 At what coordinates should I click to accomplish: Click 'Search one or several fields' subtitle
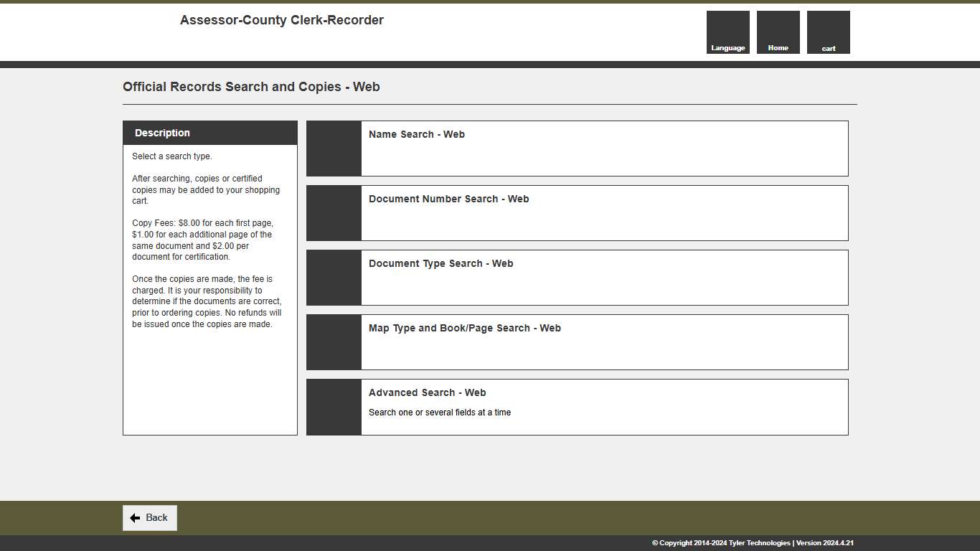pos(439,413)
